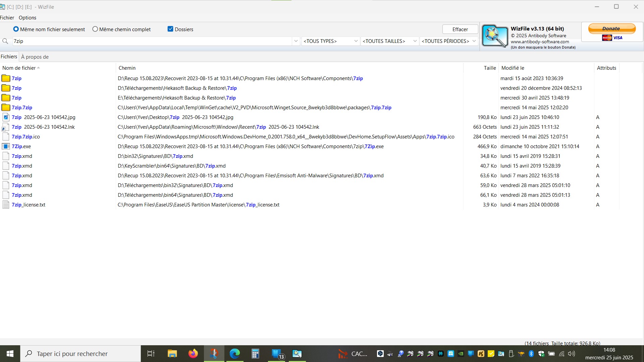This screenshot has width=644, height=362.
Task: Sort by Taille column header
Action: tap(481, 68)
